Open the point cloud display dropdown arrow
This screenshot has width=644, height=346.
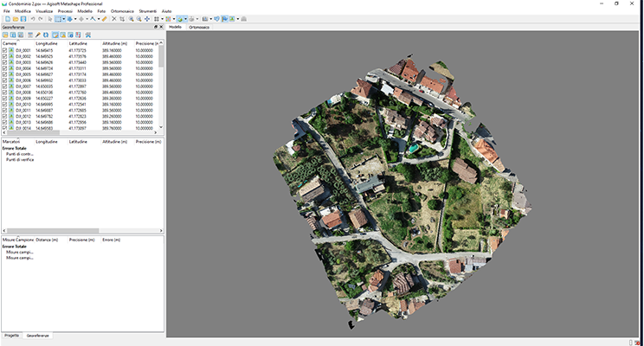point(174,19)
